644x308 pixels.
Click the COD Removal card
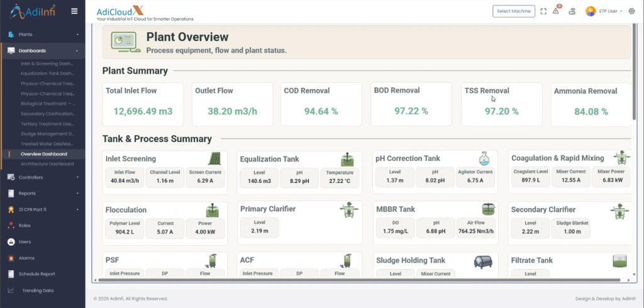(x=321, y=104)
